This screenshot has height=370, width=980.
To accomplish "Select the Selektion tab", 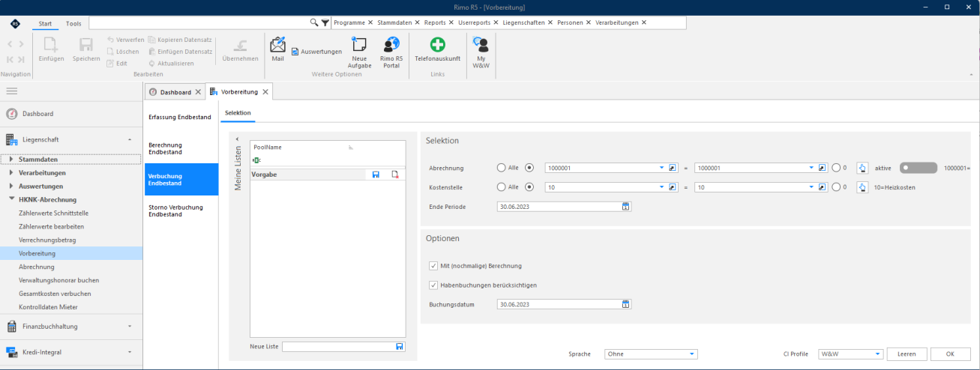I will (x=238, y=112).
